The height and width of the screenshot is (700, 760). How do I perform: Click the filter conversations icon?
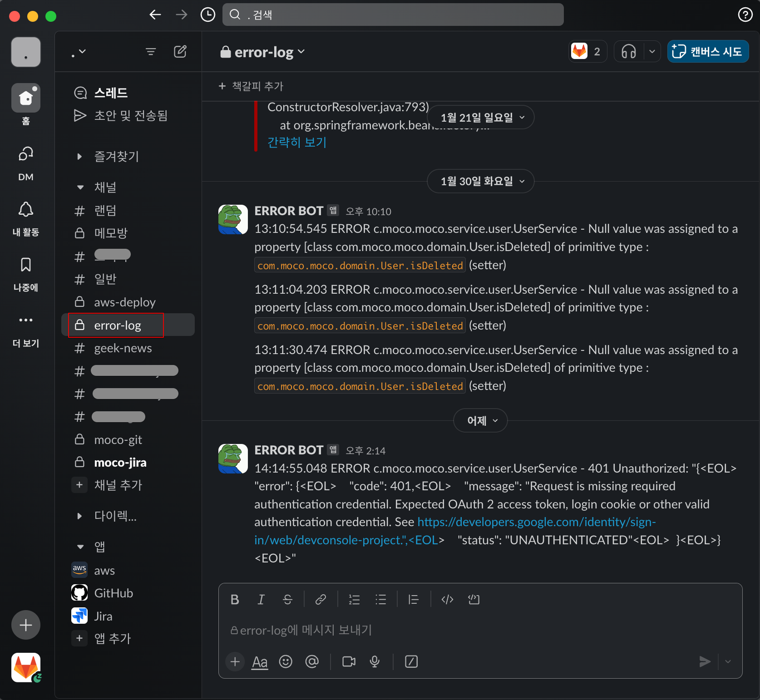(x=151, y=52)
